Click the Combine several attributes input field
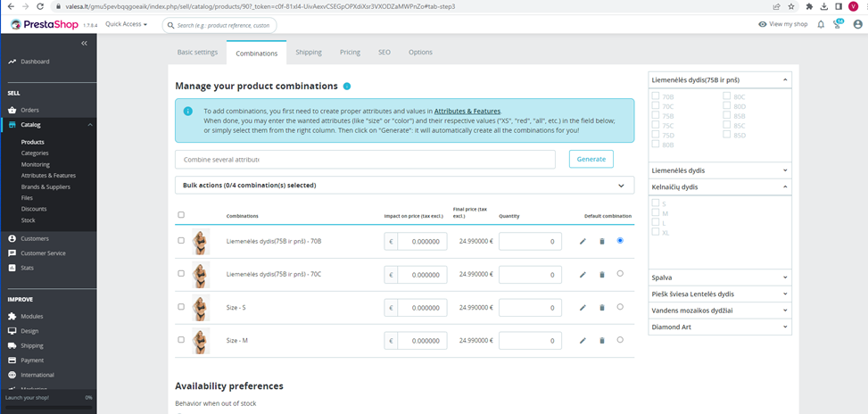This screenshot has height=414, width=868. click(365, 159)
